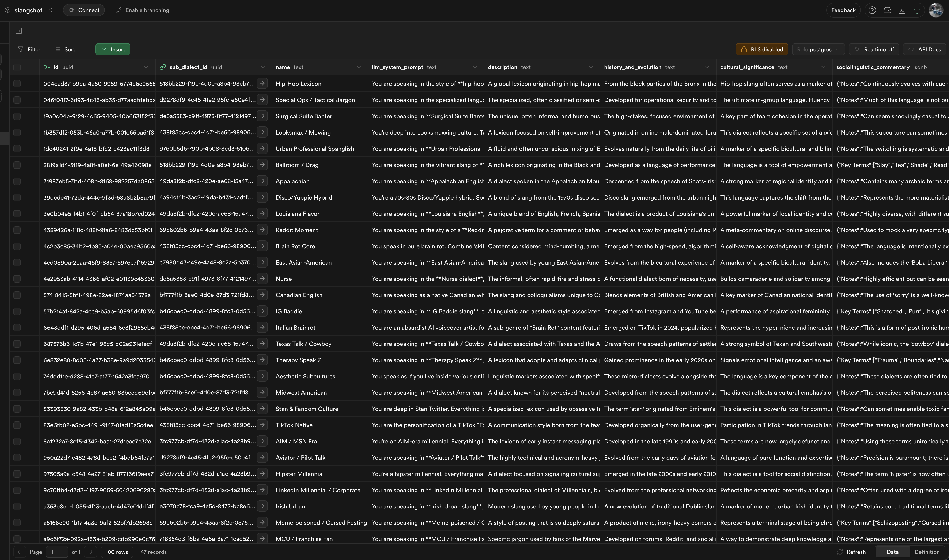Check the Appalachian row checkbox
This screenshot has width=949, height=560.
pyautogui.click(x=17, y=181)
